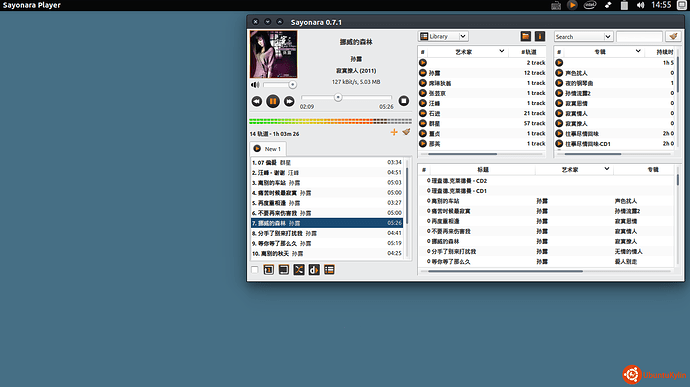Image resolution: width=690 pixels, height=387 pixels.
Task: Select playlist item 2. 汪峰 - 谢谢
Action: (x=327, y=173)
